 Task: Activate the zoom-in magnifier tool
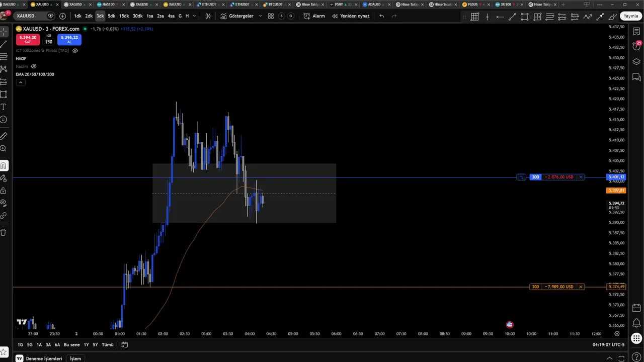coord(4,149)
